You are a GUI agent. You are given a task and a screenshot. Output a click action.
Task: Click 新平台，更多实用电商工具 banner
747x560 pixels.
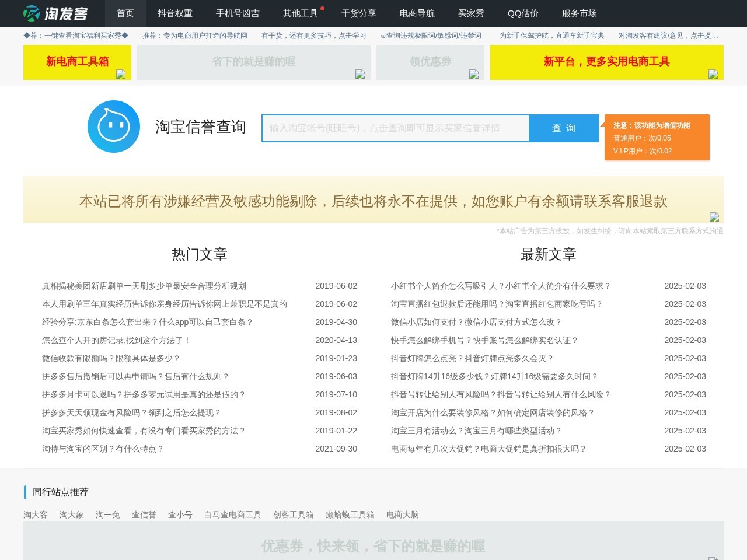click(607, 62)
